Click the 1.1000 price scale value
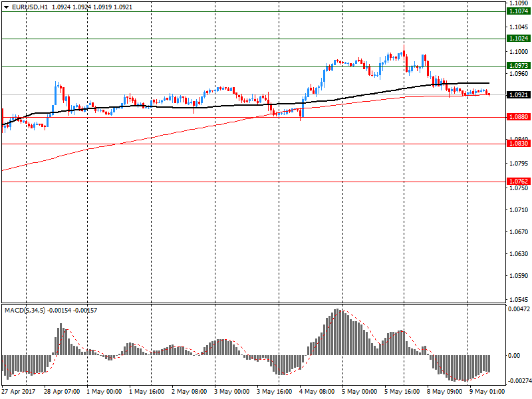Viewport: 532px width, 399px height. tap(519, 52)
